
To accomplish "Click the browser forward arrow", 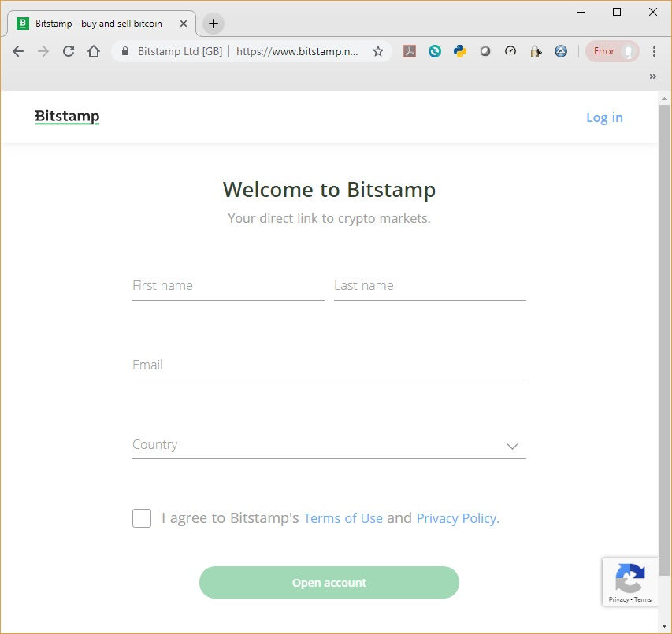I will click(43, 51).
